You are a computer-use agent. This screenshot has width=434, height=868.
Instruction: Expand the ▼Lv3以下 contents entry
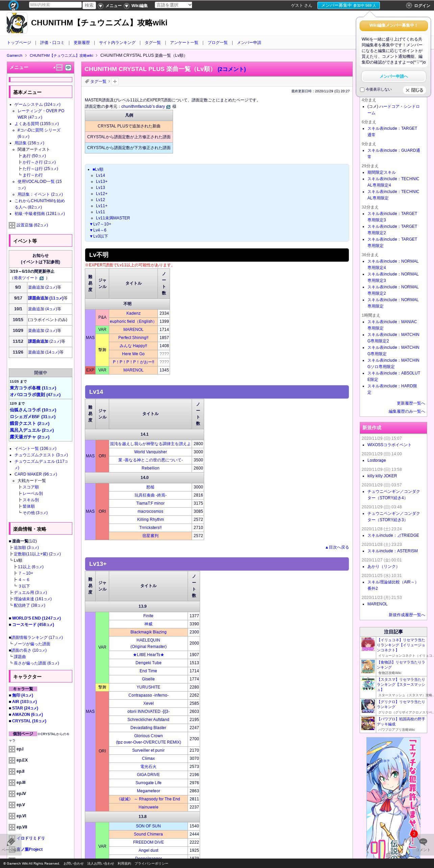[99, 236]
